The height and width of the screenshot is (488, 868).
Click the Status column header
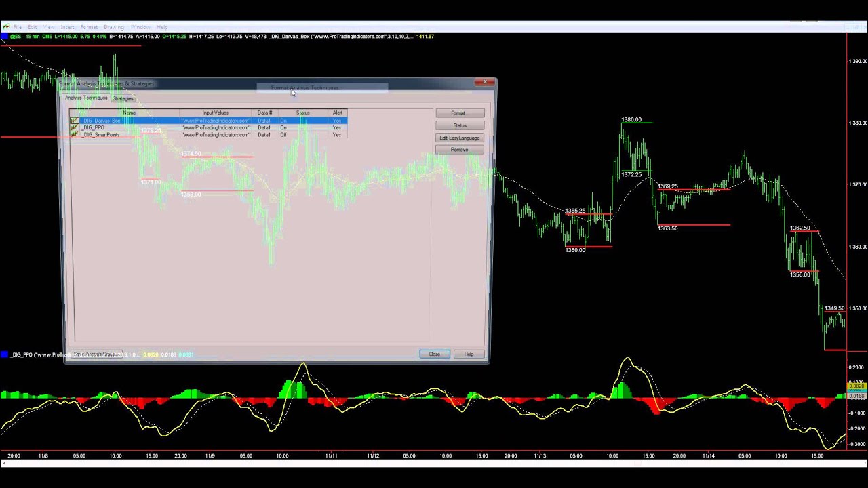point(303,113)
